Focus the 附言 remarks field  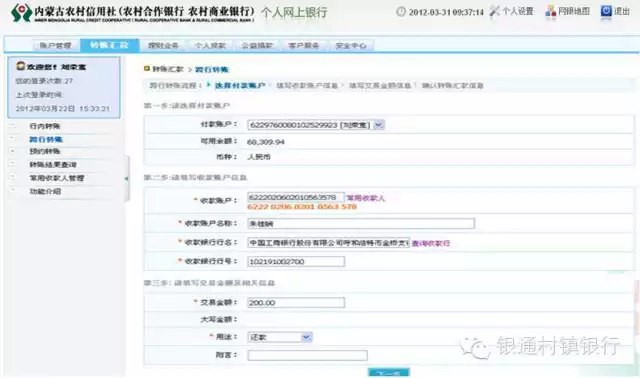[x=307, y=356]
